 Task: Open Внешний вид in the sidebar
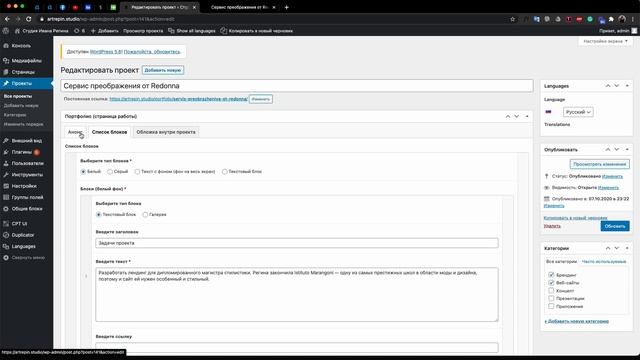tap(27, 140)
